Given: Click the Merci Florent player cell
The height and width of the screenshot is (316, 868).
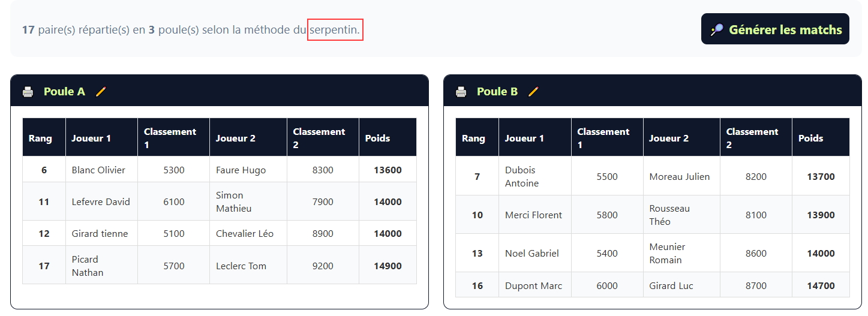Looking at the screenshot, I should 533,215.
